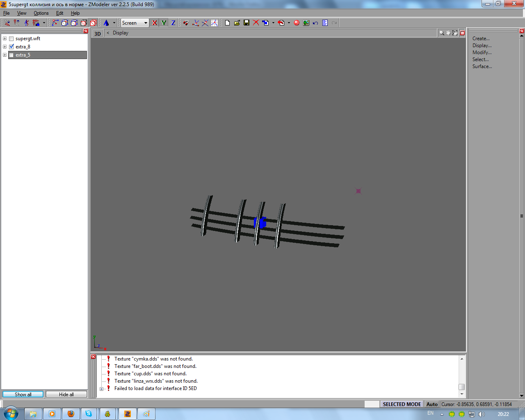
Task: Click the viewport maximize red square icon
Action: (x=462, y=33)
